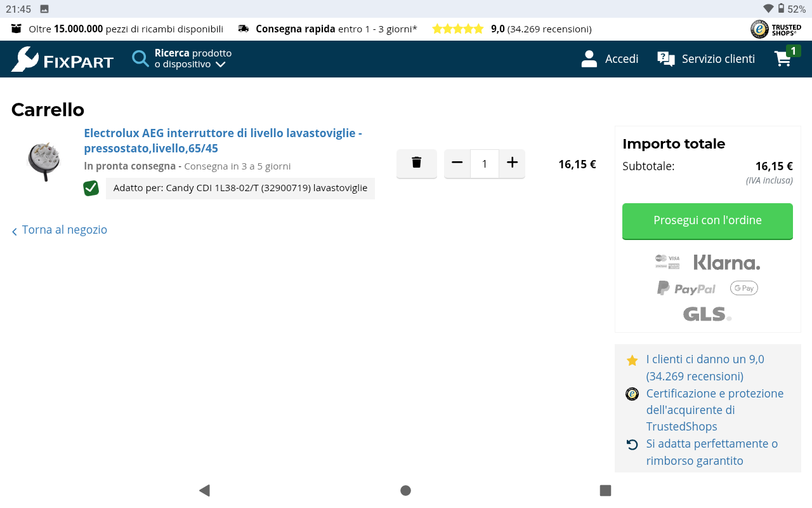Open the pressostato product thumbnail
Viewport: 812px width, 508px height.
point(44,161)
